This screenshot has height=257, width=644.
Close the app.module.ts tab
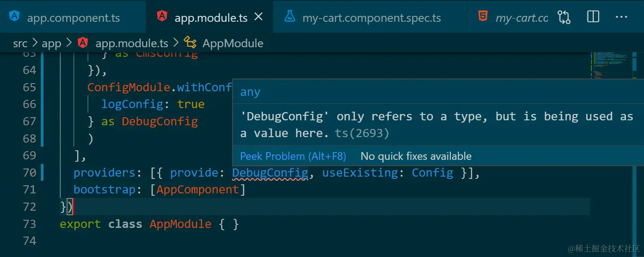[x=259, y=17]
